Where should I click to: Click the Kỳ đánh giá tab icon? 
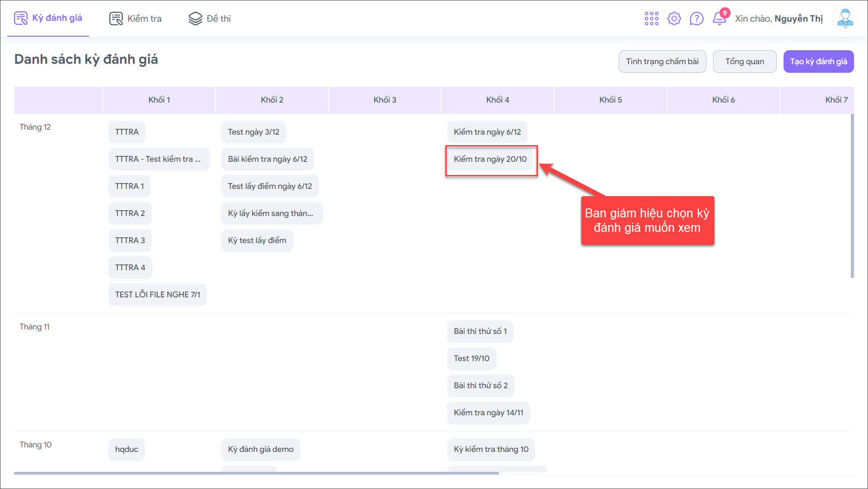coord(21,18)
